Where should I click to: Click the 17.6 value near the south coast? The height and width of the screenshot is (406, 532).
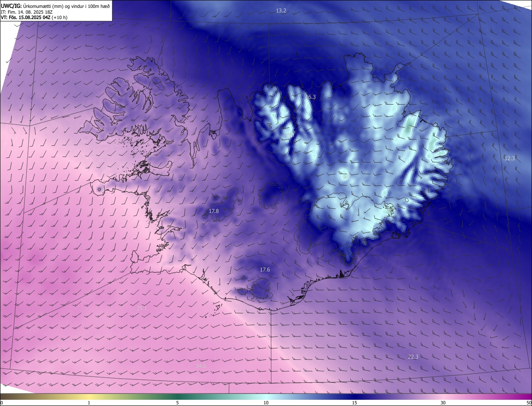(265, 269)
